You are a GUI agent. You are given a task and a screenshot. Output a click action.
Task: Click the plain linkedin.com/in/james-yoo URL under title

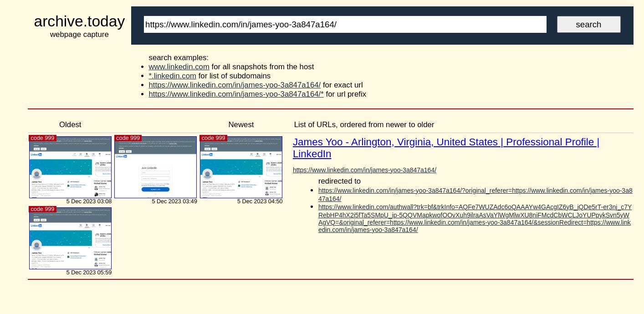[x=364, y=170]
